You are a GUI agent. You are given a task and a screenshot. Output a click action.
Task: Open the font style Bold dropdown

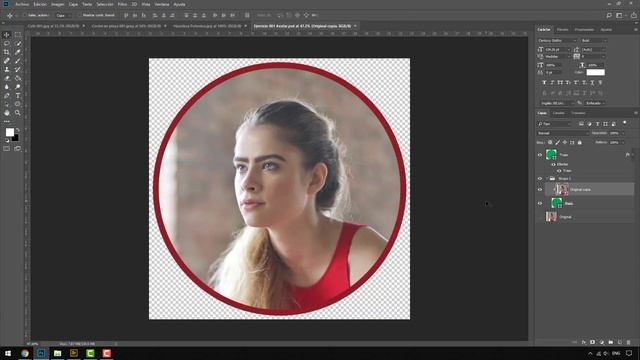click(x=594, y=40)
